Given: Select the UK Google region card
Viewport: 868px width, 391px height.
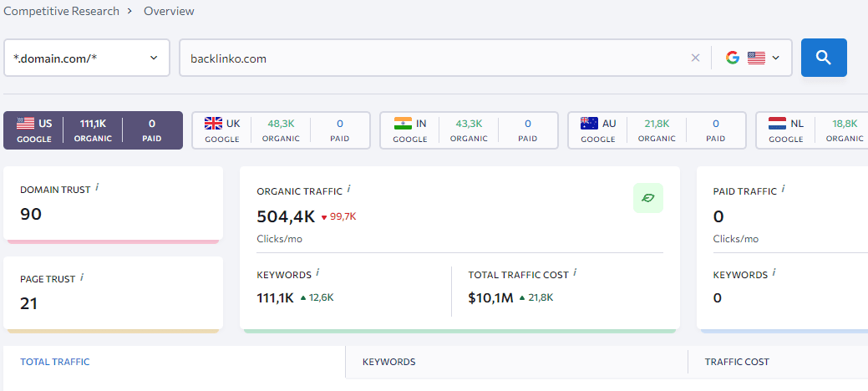Looking at the screenshot, I should tap(282, 130).
